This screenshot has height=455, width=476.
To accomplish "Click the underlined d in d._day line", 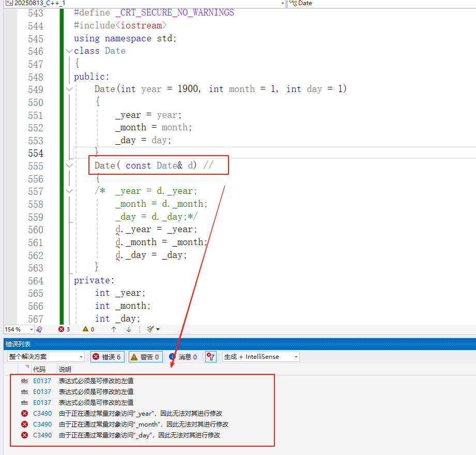I will tap(118, 255).
